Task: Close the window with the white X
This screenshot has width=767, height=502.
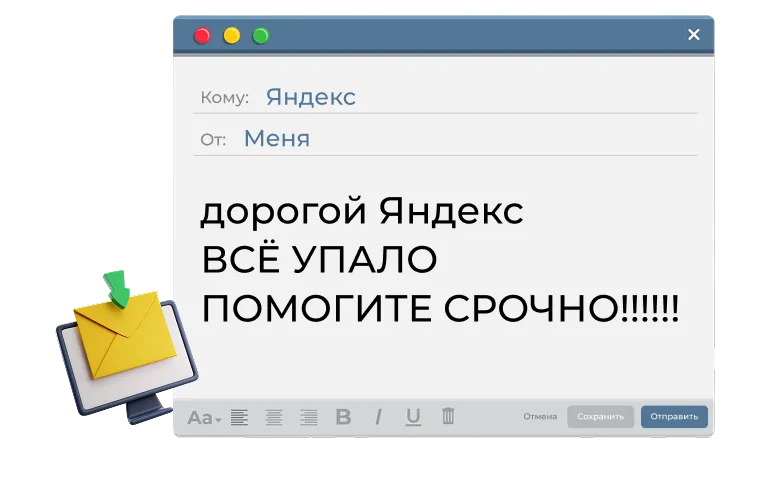Action: pos(694,34)
